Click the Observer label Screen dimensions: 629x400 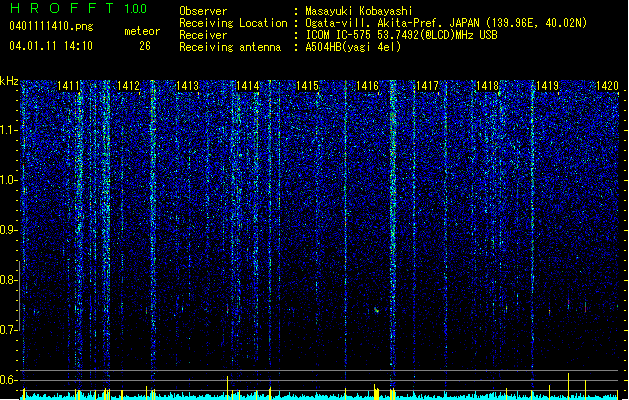pyautogui.click(x=203, y=11)
